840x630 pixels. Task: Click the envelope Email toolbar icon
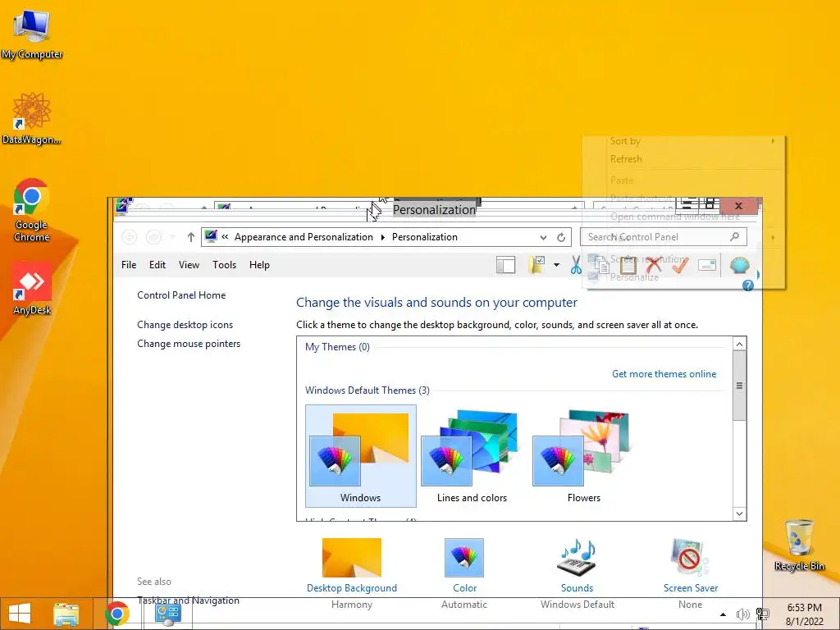pos(707,265)
